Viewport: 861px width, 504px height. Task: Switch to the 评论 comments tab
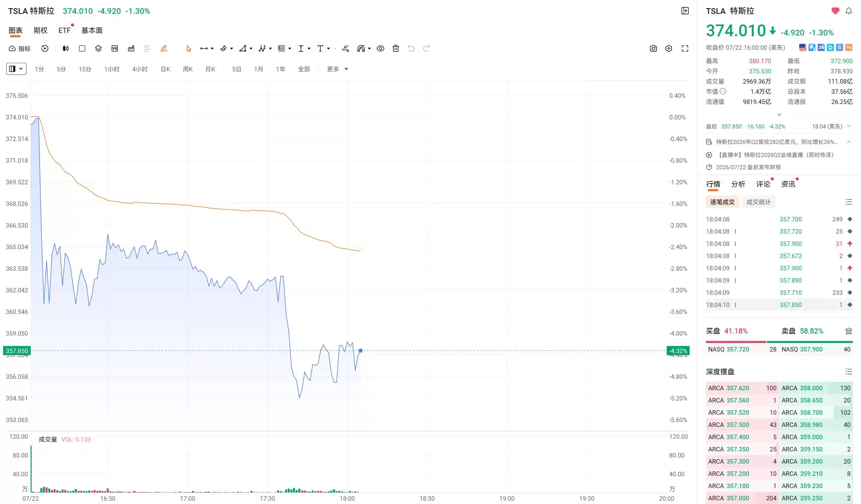click(763, 184)
